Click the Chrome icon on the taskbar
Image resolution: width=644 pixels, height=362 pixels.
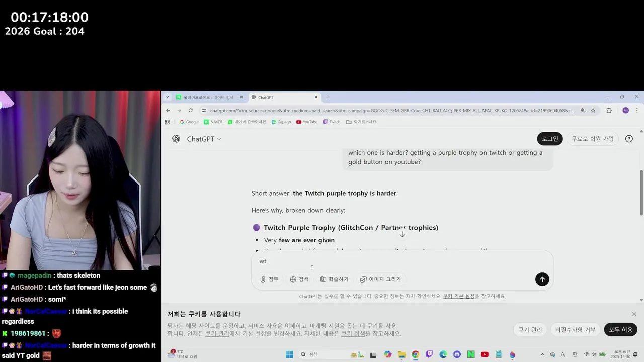pyautogui.click(x=416, y=354)
